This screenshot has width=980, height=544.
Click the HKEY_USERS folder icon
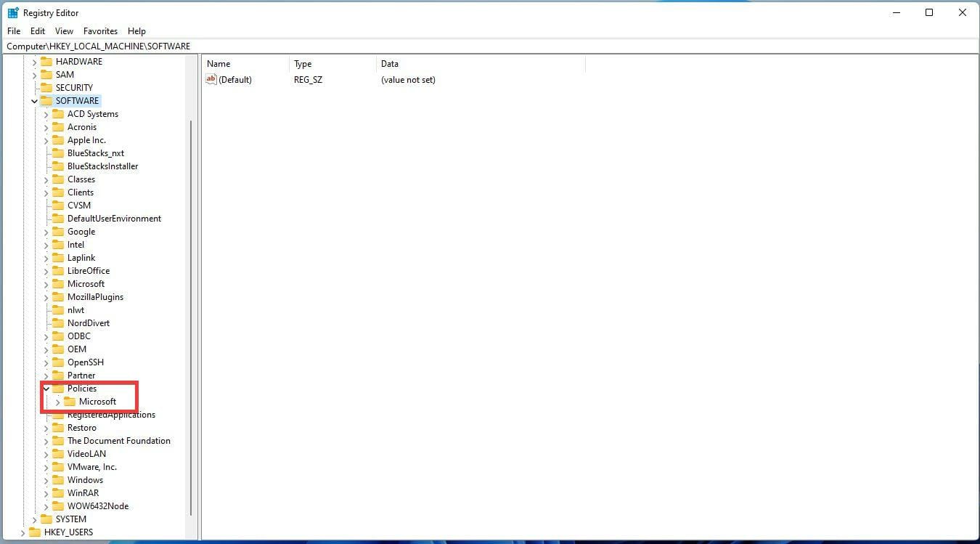pos(35,532)
